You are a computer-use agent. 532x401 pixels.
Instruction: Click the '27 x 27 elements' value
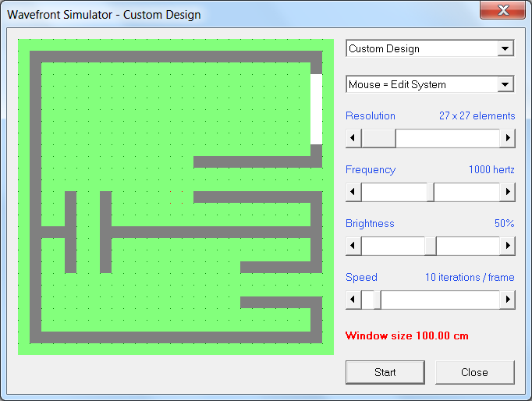click(477, 115)
